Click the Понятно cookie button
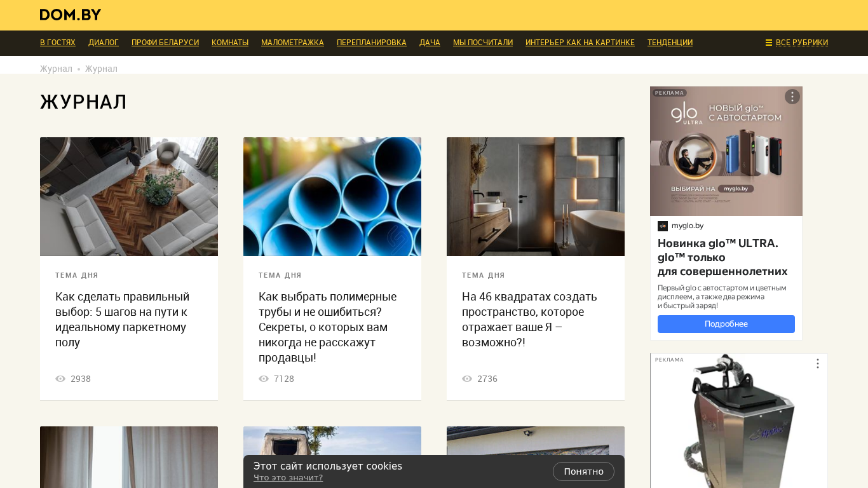Screen dimensions: 868x488 [583, 471]
